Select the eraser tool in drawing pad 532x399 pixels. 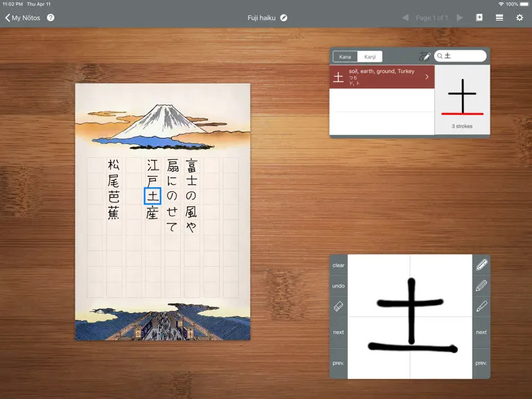point(338,307)
